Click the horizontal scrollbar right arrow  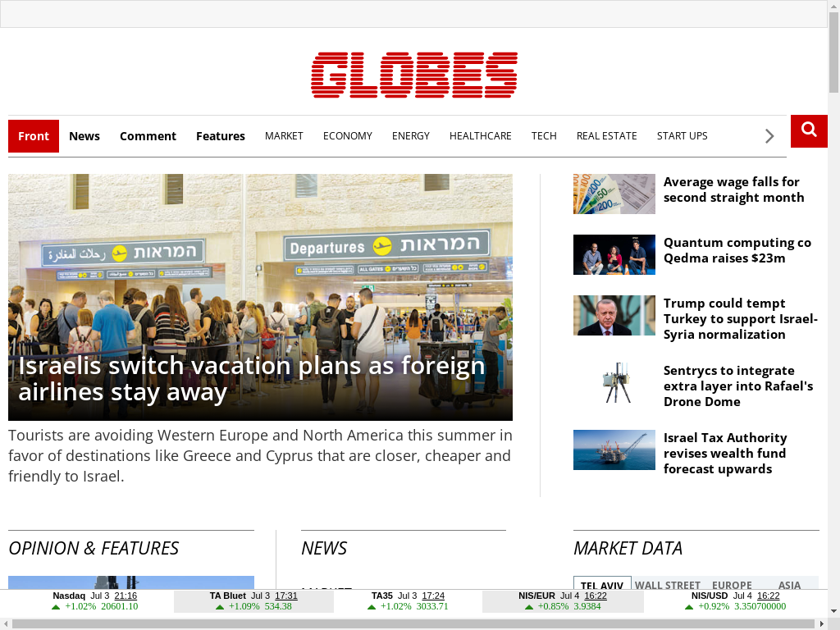(x=822, y=624)
